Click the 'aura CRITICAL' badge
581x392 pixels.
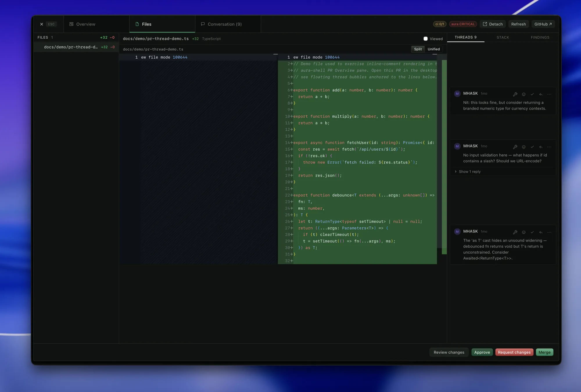463,24
